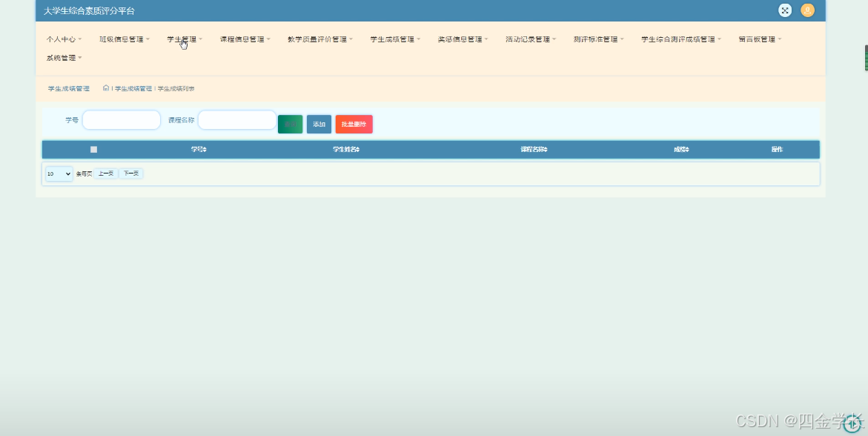
Task: Open the 测评标准管理 dropdown menu
Action: pyautogui.click(x=598, y=39)
